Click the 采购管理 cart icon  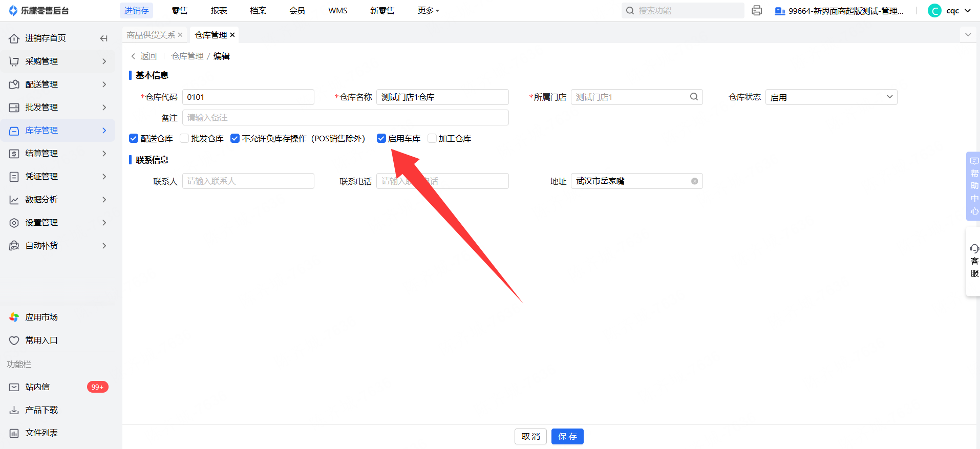click(14, 61)
